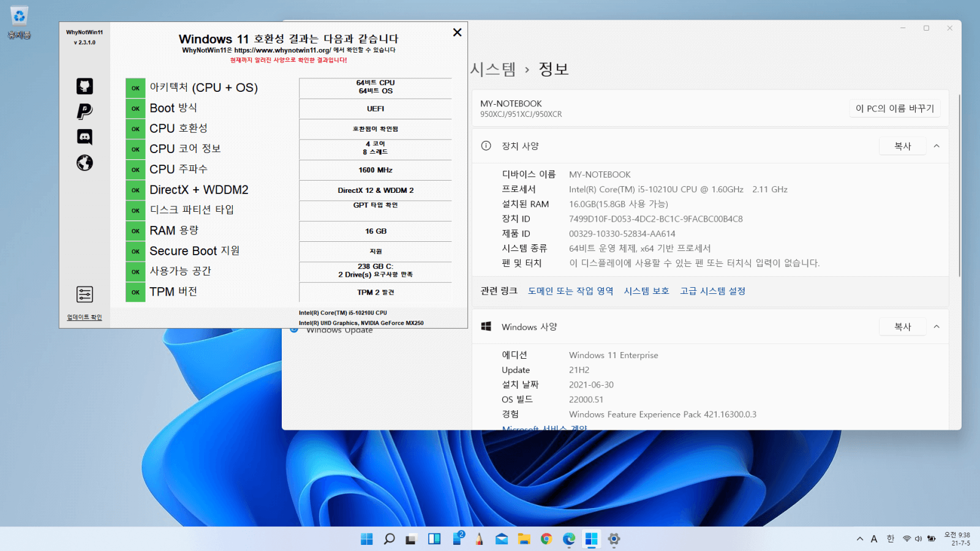Open the settings sliders icon in WhyNotWin11
Screen dimensions: 980x551
point(85,294)
